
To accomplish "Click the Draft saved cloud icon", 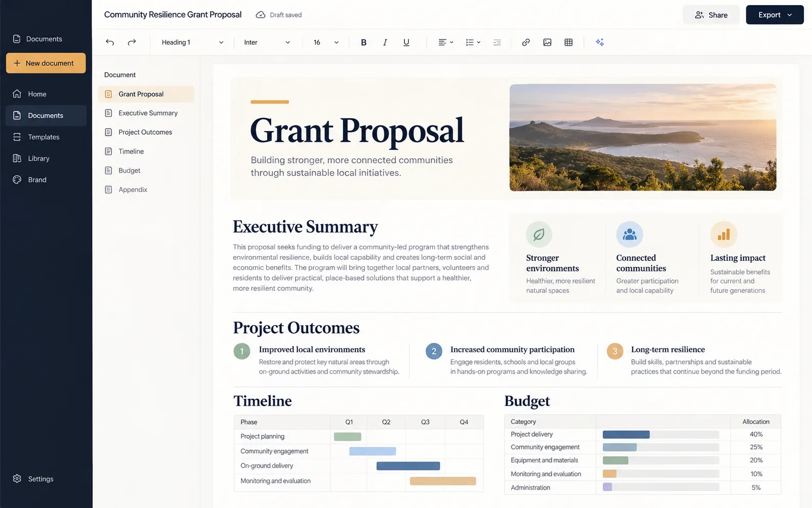I will tap(261, 15).
